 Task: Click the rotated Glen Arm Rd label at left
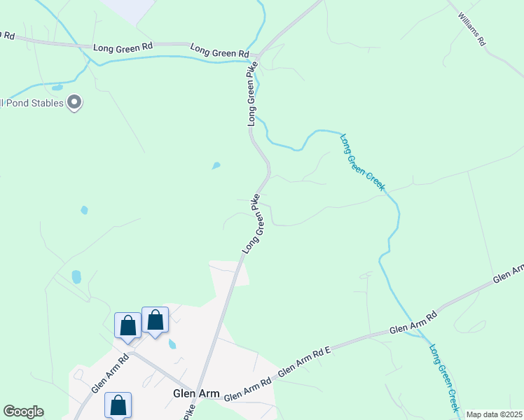tap(110, 373)
